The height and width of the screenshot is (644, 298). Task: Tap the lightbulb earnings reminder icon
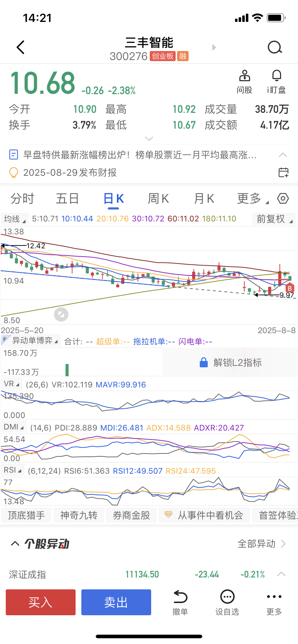tap(13, 172)
